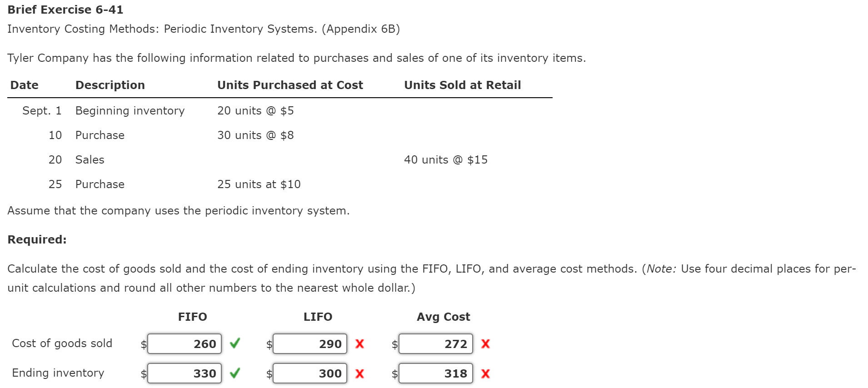This screenshot has height=388, width=868.
Task: Click the green checkmark beside FIFO cost of goods sold
Action: point(234,344)
